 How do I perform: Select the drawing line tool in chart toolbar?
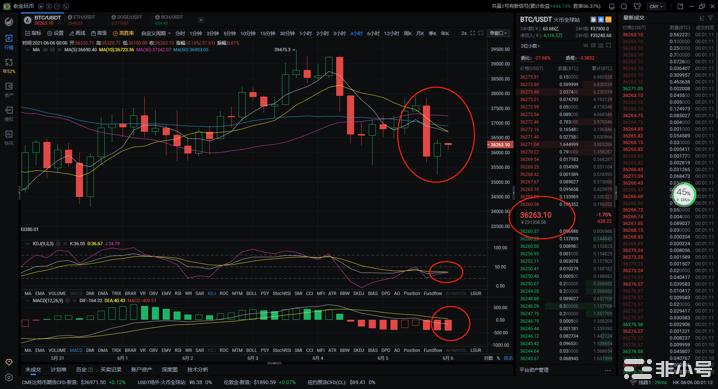click(x=77, y=33)
